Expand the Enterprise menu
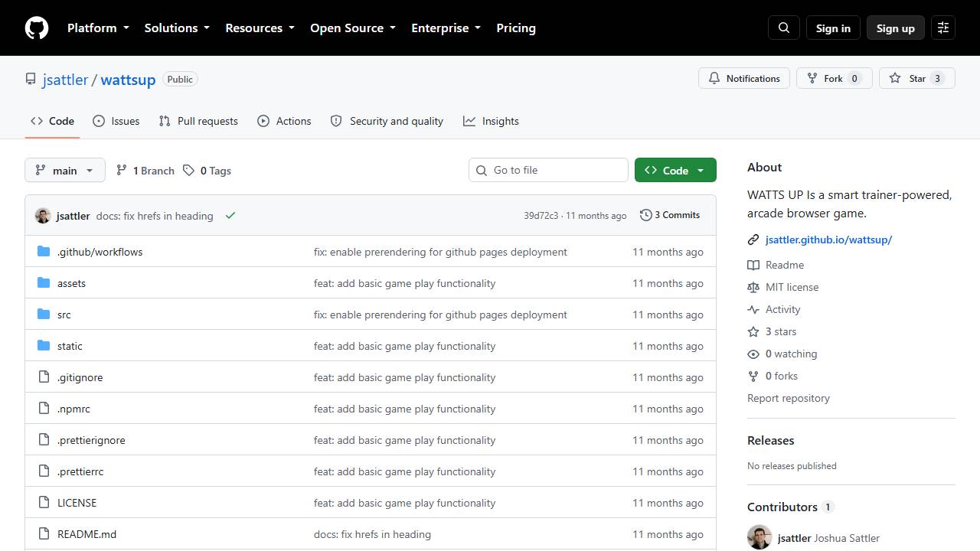The height and width of the screenshot is (551, 980). point(446,28)
